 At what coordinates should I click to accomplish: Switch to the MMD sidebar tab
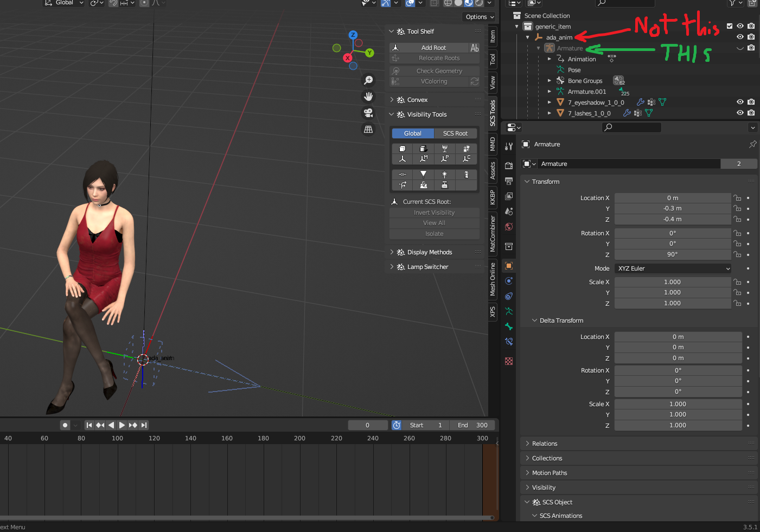point(493,144)
